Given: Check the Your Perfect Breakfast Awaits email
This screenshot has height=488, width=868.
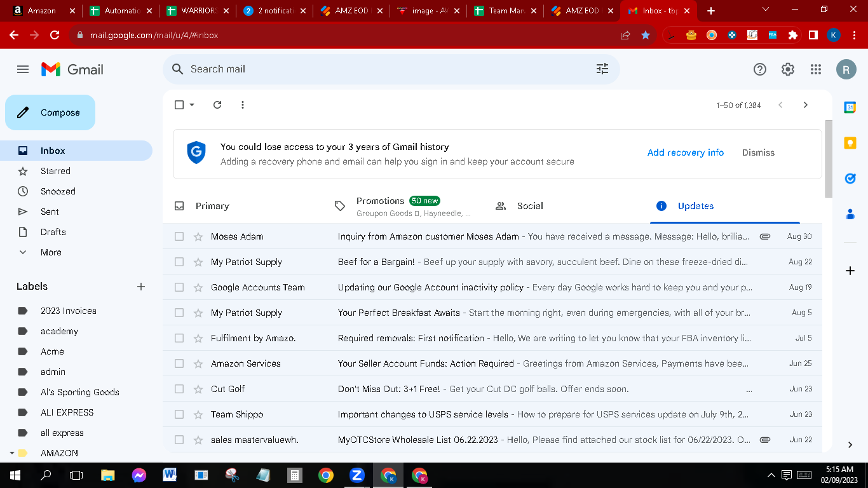Looking at the screenshot, I should [x=179, y=313].
